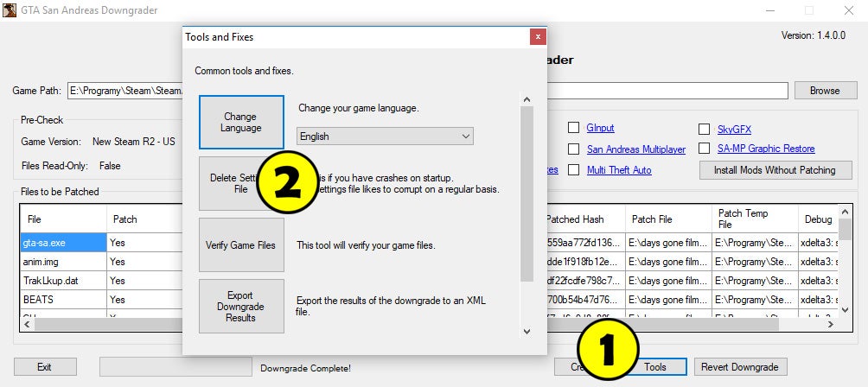Viewport: 868px width, 387px height.
Task: Toggle the SkyGFX checkbox
Action: pos(704,130)
